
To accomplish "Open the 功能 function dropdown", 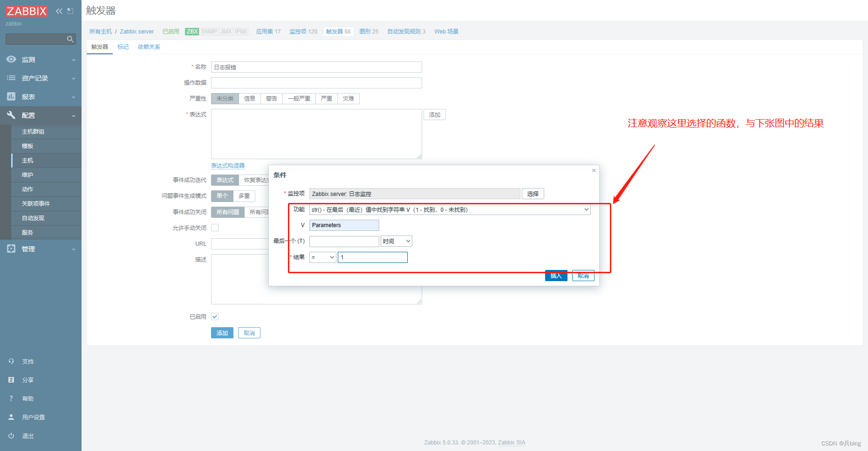I will pyautogui.click(x=450, y=210).
